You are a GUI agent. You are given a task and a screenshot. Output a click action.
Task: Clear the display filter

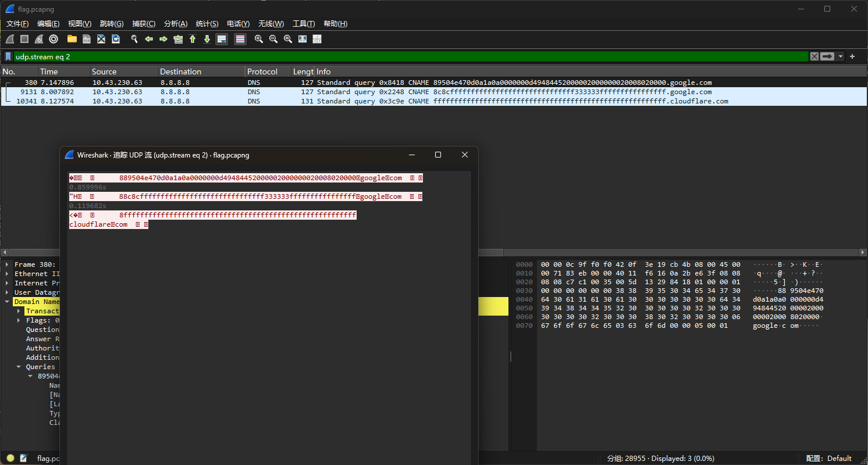814,56
